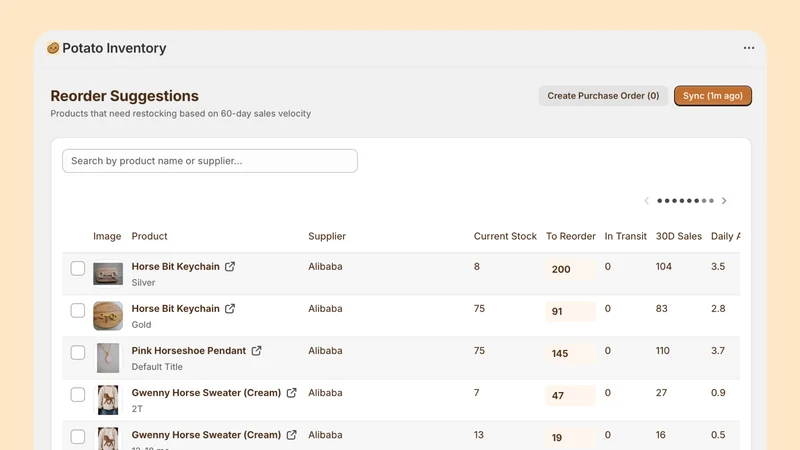This screenshot has width=800, height=450.
Task: Open external link for Gwenny Sweater 2T
Action: click(x=291, y=393)
